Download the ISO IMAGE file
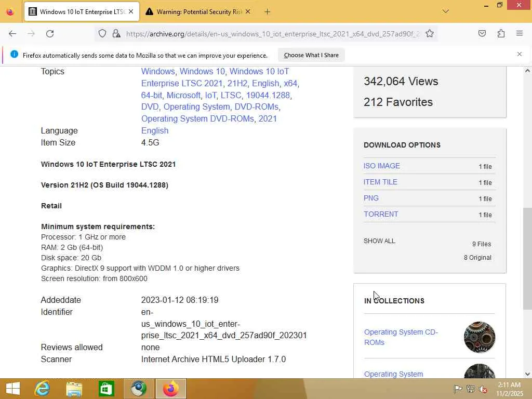This screenshot has height=399, width=532. [382, 166]
